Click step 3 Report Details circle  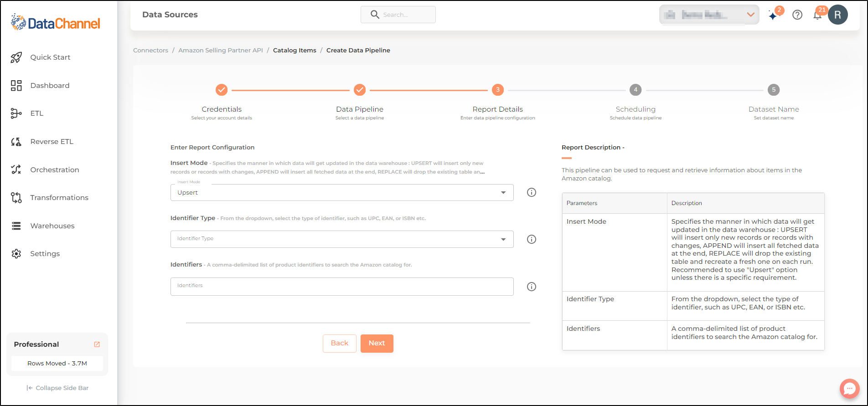(498, 90)
